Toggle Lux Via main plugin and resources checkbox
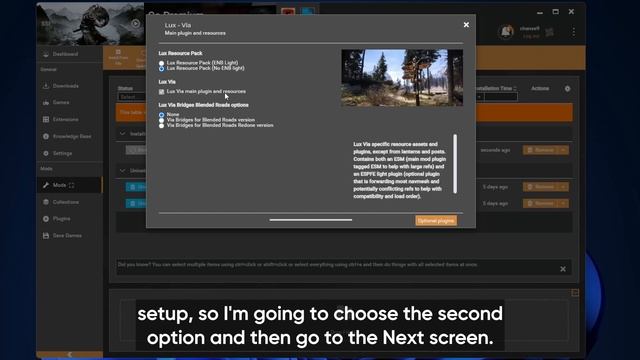 (x=162, y=92)
